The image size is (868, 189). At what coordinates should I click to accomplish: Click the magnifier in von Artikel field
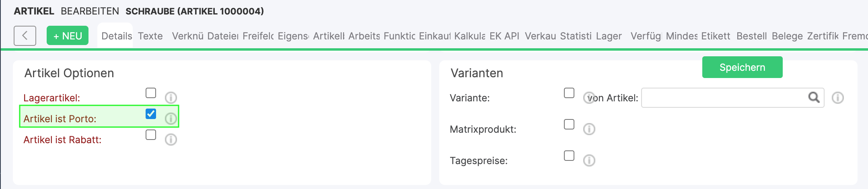click(814, 97)
